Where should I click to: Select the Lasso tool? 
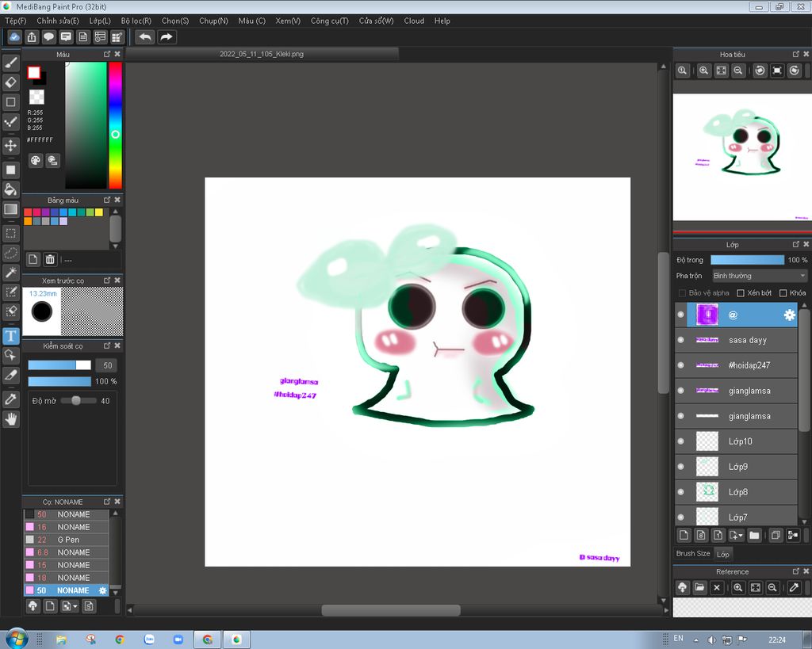tap(11, 253)
